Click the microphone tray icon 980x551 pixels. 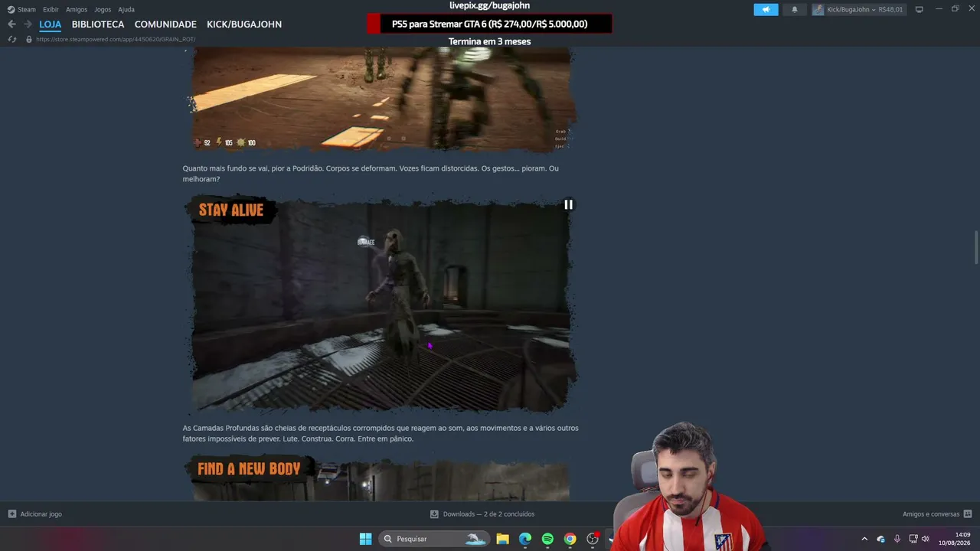click(x=897, y=539)
